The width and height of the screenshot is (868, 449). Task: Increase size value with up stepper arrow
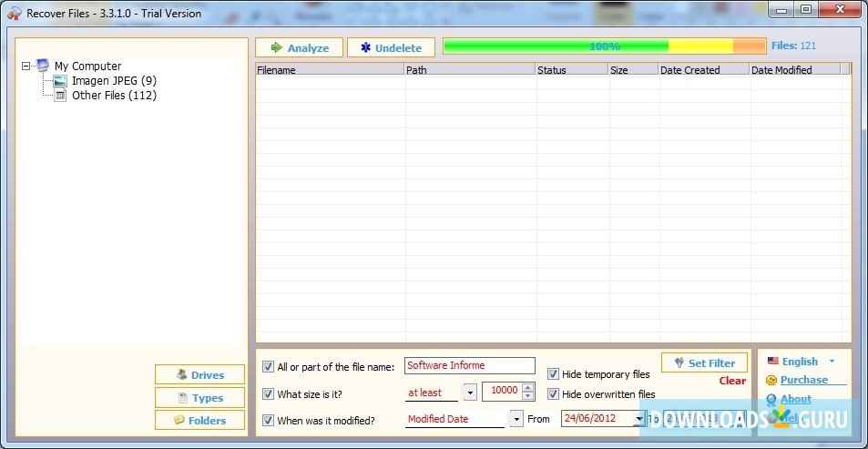point(528,387)
